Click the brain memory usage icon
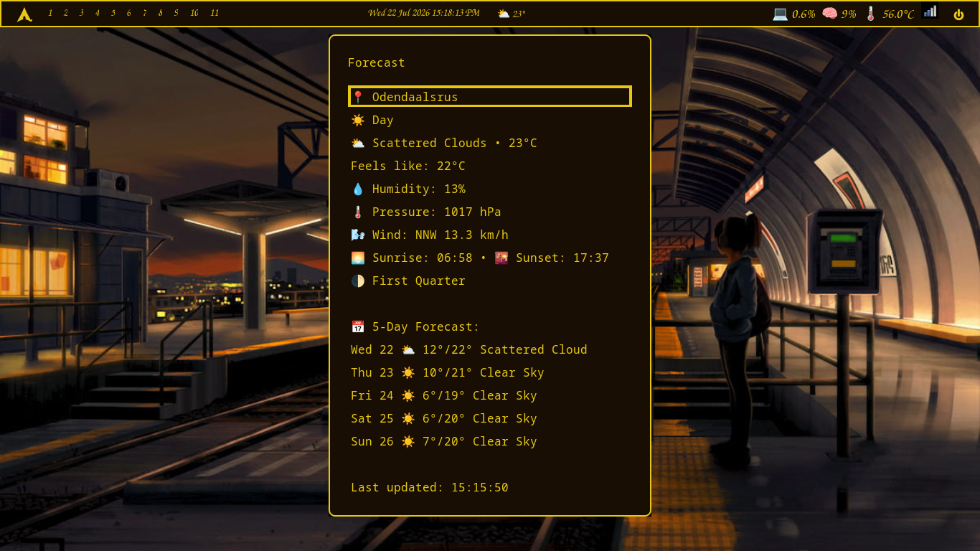980x551 pixels. [830, 14]
